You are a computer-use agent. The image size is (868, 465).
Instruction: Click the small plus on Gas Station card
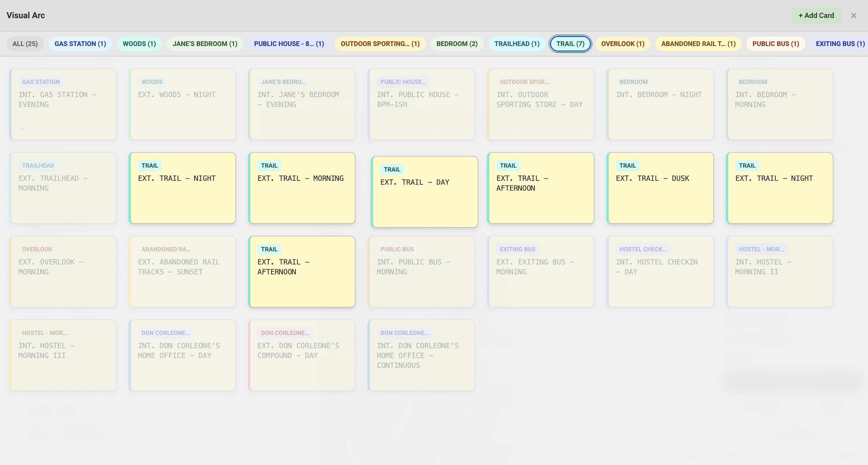(23, 128)
